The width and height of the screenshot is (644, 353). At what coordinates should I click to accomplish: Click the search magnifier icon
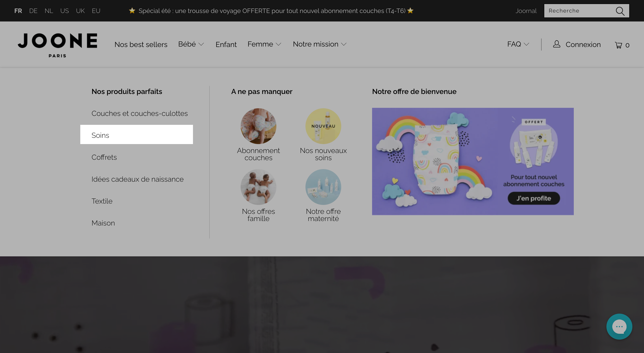click(620, 11)
